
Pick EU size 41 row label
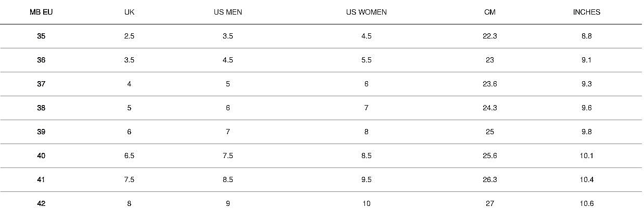(x=41, y=180)
